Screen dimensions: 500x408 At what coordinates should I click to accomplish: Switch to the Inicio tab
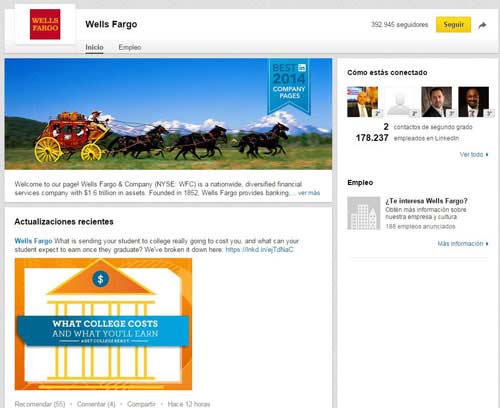coord(94,47)
